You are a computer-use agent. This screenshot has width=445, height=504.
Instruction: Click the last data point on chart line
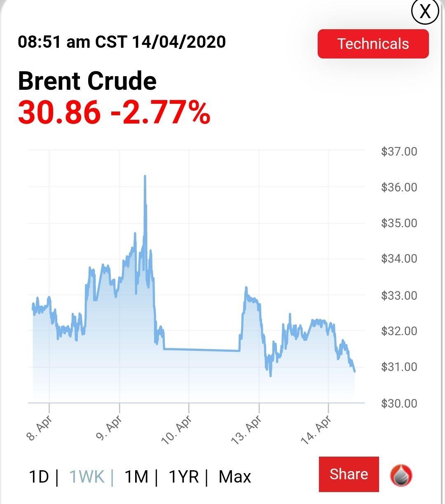[x=354, y=371]
